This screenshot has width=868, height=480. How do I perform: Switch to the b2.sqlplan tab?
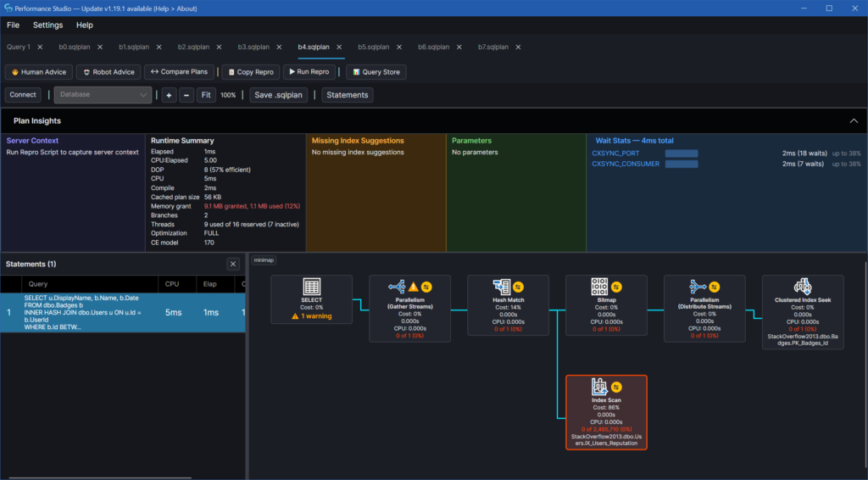[194, 47]
